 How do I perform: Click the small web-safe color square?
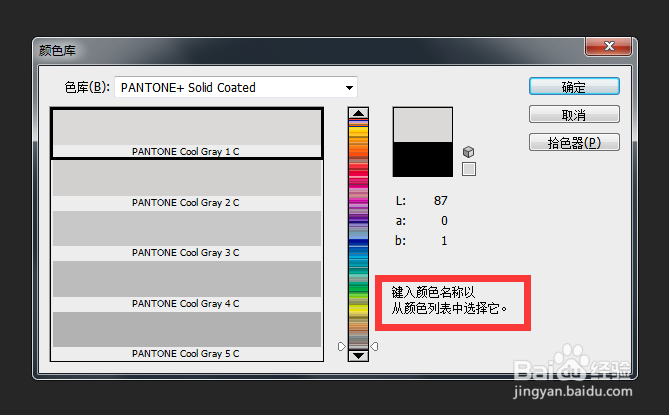click(469, 169)
